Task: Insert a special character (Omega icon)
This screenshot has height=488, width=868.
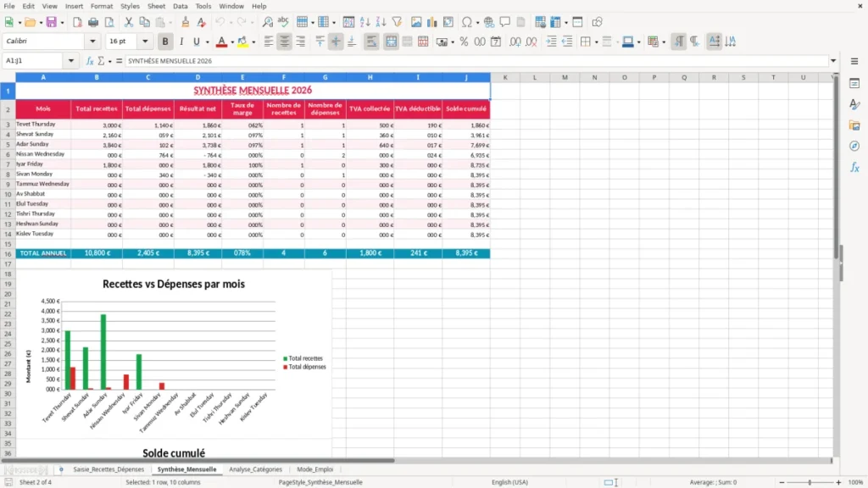Action: click(467, 22)
